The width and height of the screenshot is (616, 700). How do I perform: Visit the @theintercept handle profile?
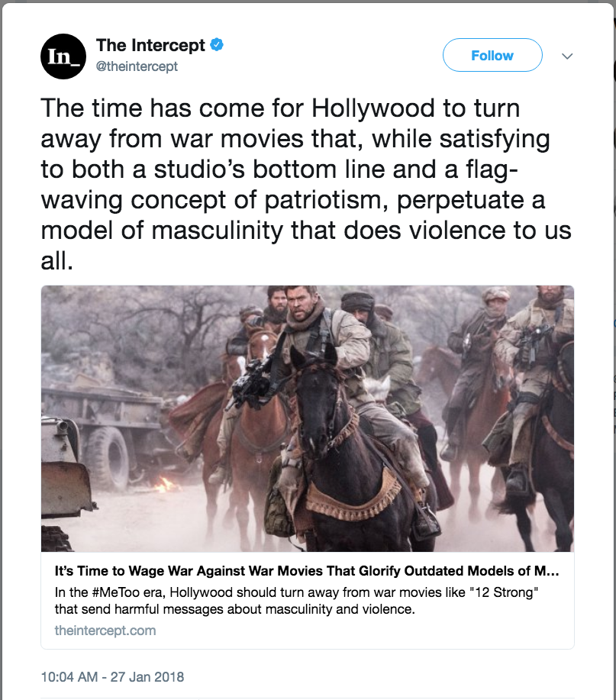pos(137,66)
